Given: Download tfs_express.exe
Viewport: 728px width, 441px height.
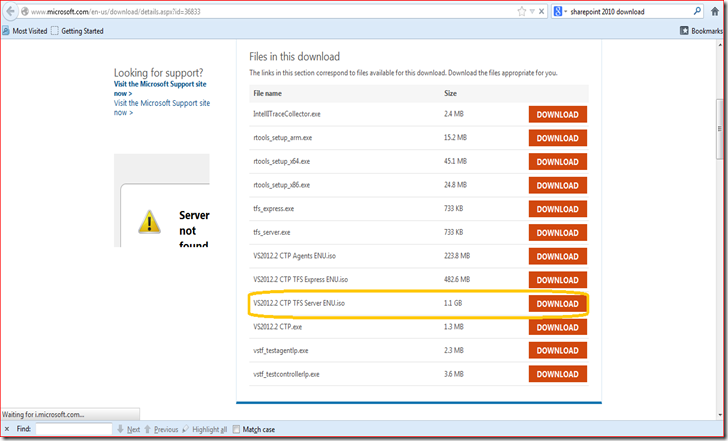Looking at the screenshot, I should point(558,209).
